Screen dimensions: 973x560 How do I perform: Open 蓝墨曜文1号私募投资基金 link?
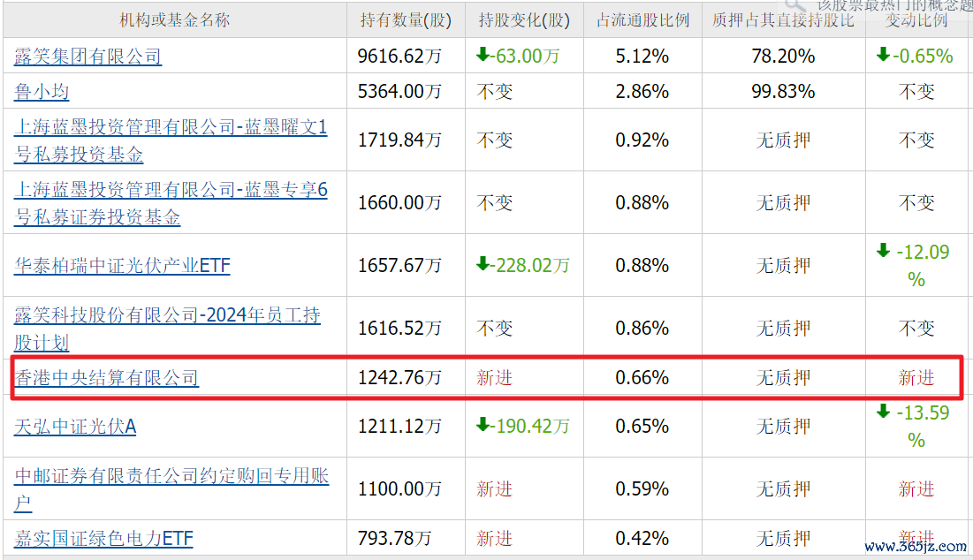171,140
